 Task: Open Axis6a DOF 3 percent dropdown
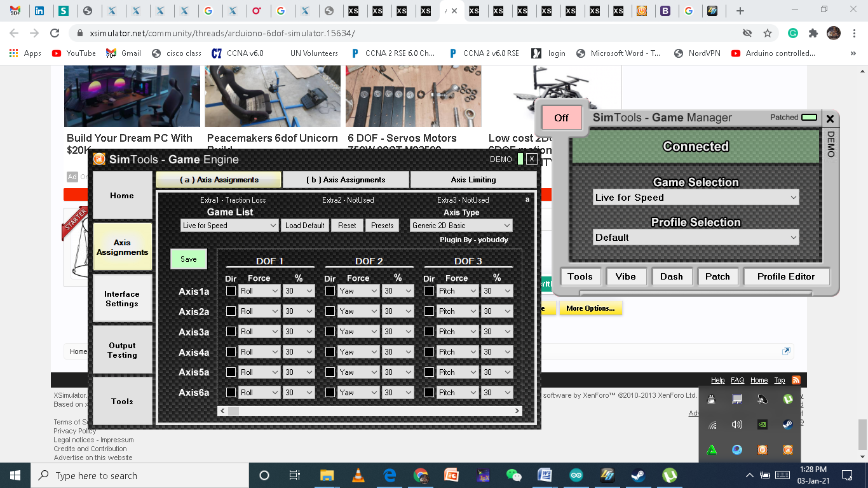pyautogui.click(x=497, y=393)
